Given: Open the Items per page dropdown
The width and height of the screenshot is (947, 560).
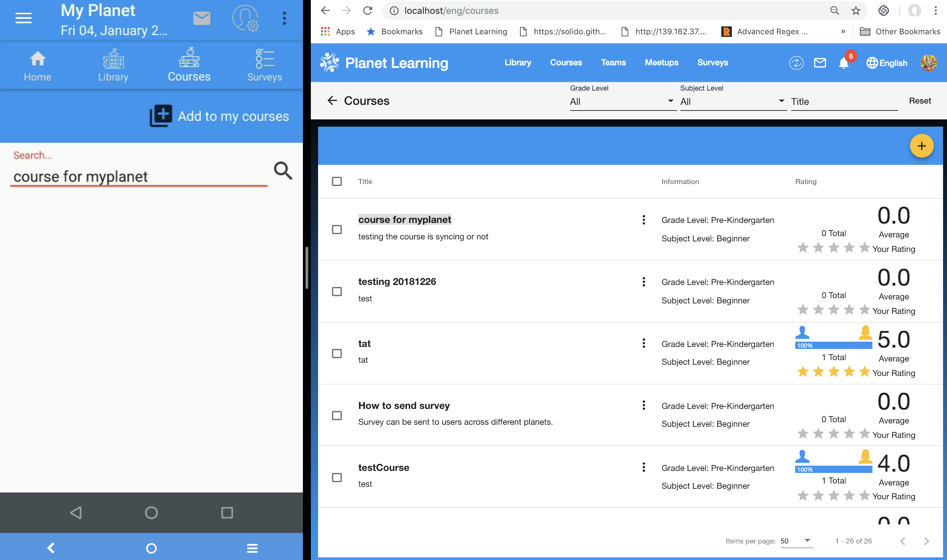Looking at the screenshot, I should (795, 541).
